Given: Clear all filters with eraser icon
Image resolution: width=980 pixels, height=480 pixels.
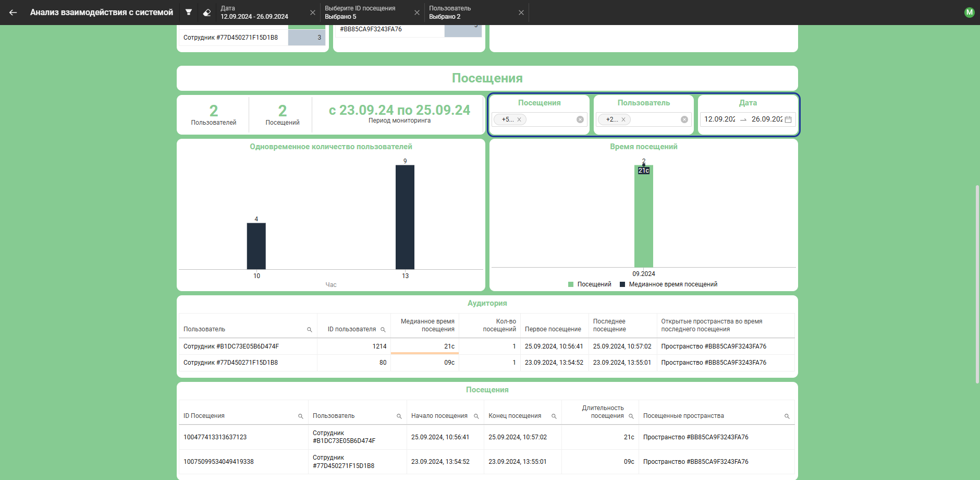Looking at the screenshot, I should click(207, 13).
